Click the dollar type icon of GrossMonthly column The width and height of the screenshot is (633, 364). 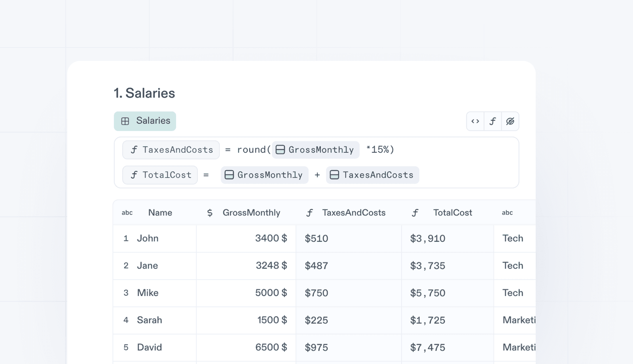coord(210,213)
